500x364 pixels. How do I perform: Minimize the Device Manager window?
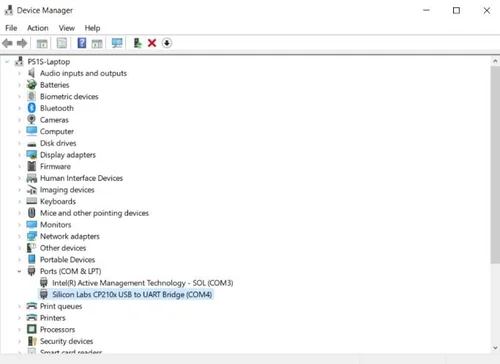(426, 10)
